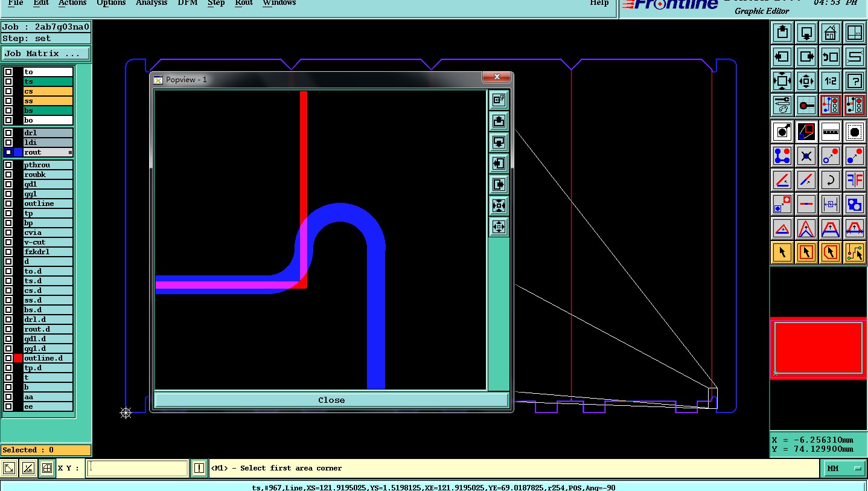
Task: Select the fzkdrl layer name
Action: click(x=48, y=252)
